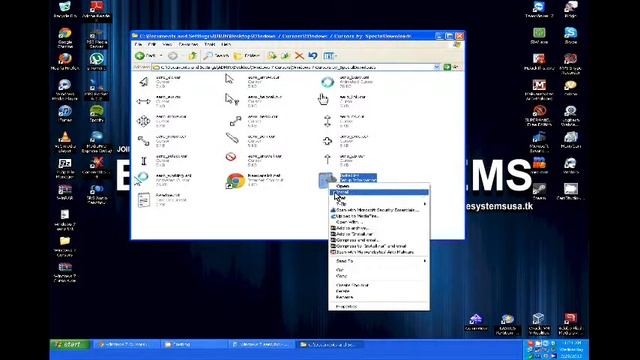Choose Copy in the context menu

point(379,276)
